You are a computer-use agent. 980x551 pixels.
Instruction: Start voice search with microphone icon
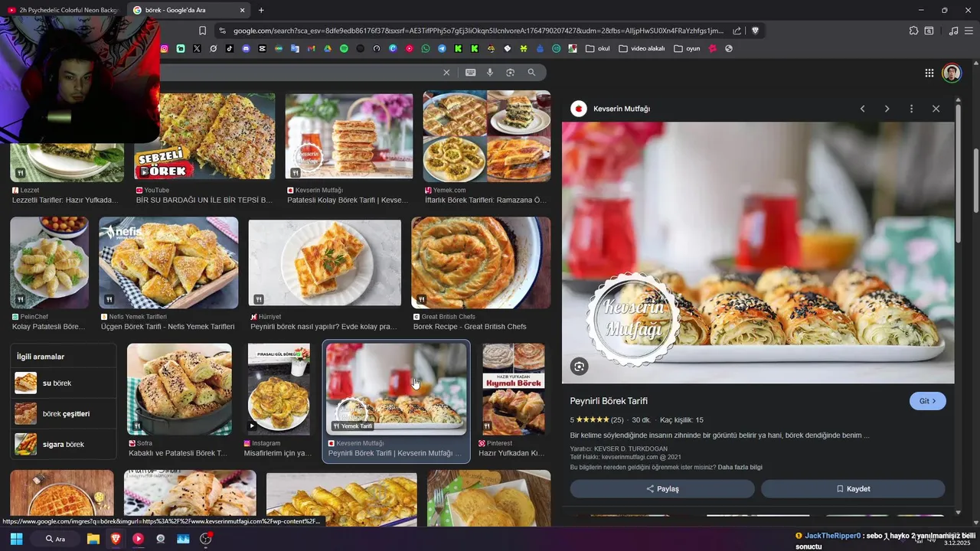point(490,72)
